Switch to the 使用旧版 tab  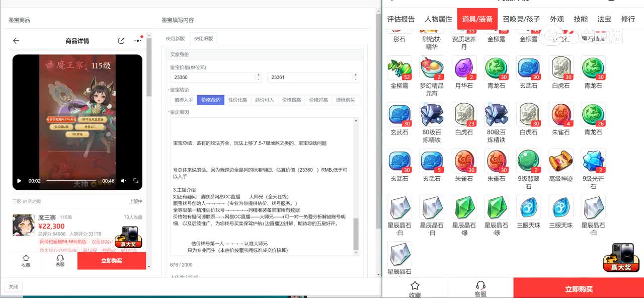[x=203, y=39]
